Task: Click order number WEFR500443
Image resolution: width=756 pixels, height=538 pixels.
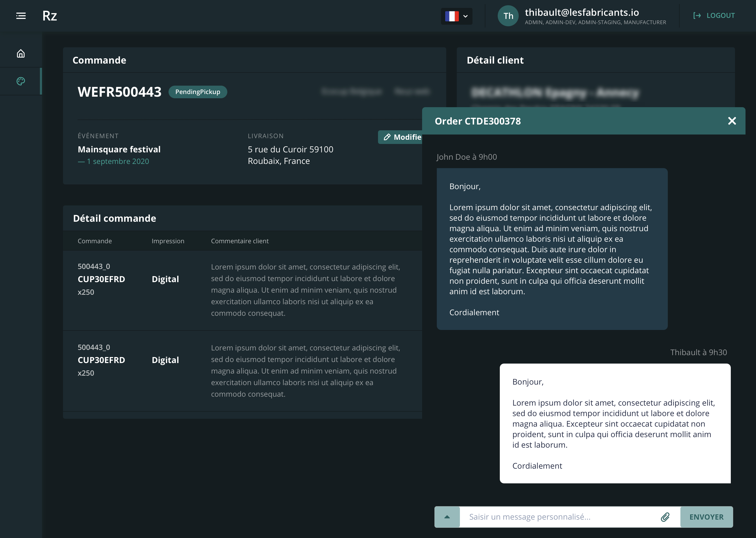Action: click(119, 92)
